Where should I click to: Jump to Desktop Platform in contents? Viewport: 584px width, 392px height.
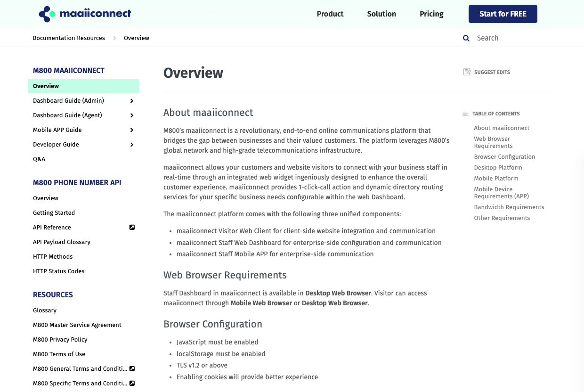tap(498, 168)
